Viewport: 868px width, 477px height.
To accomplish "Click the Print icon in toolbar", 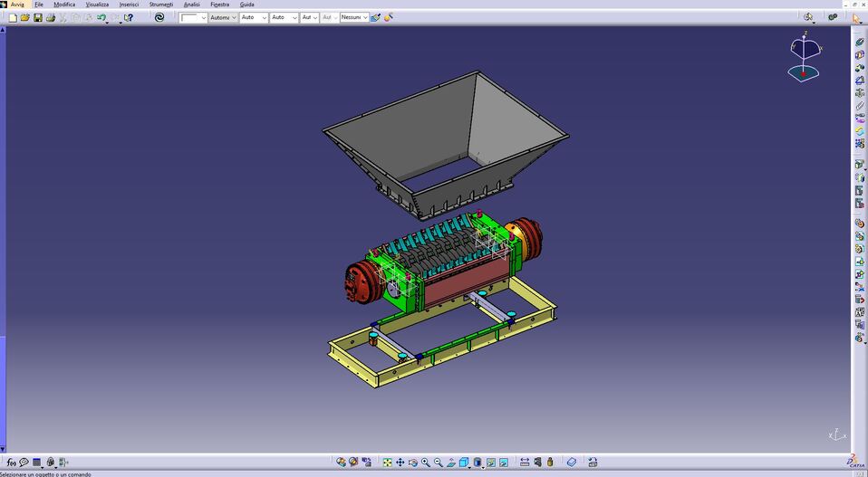I will [x=51, y=17].
